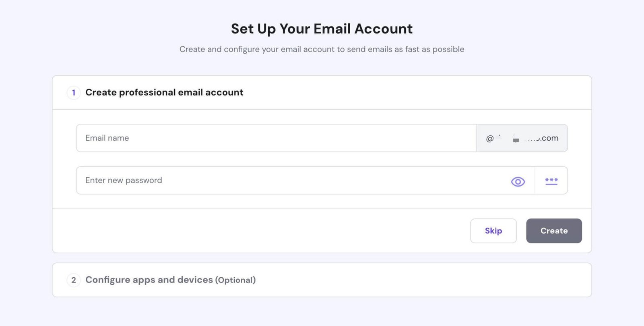Show password with the eye icon

click(x=518, y=182)
